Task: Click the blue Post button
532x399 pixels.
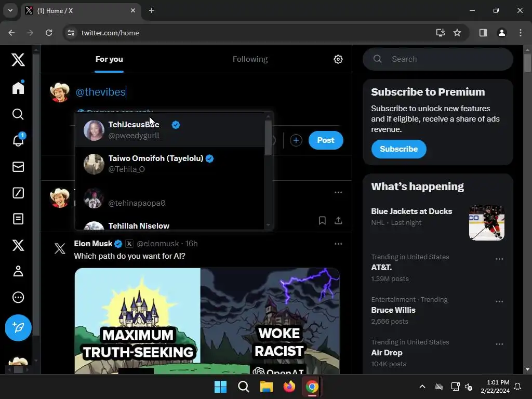Action: coord(326,140)
